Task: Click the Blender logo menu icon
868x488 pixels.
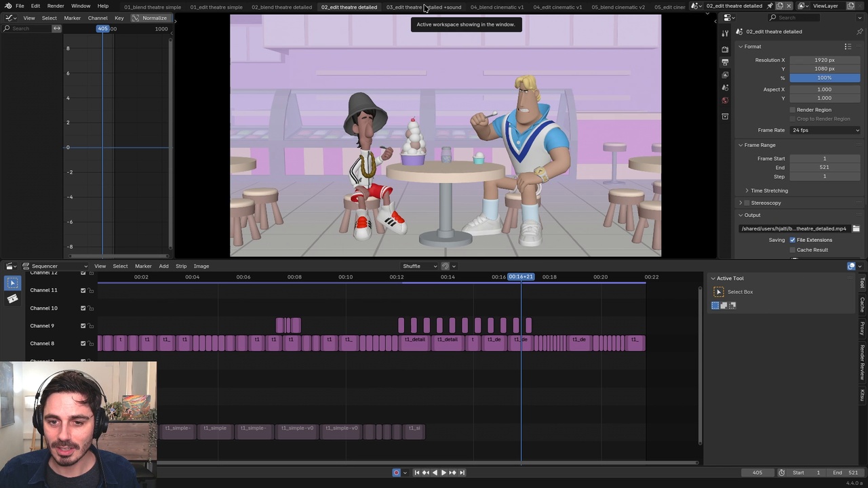Action: [7, 6]
